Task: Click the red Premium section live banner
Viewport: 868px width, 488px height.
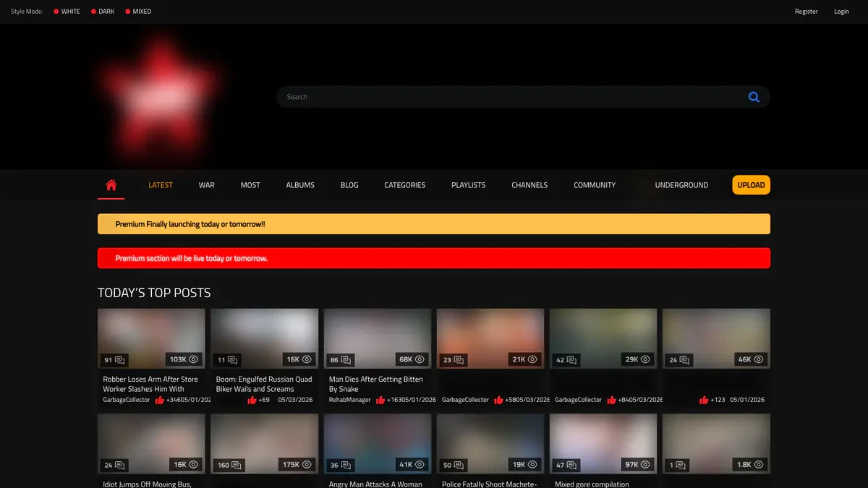Action: [x=434, y=258]
